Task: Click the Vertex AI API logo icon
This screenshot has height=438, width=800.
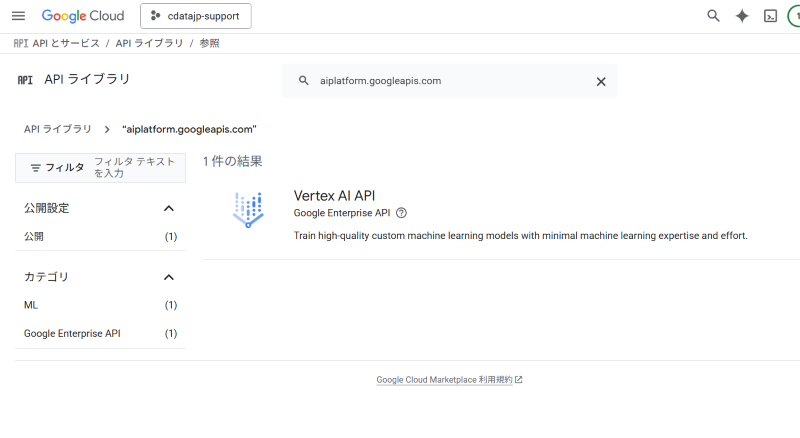Action: click(248, 210)
